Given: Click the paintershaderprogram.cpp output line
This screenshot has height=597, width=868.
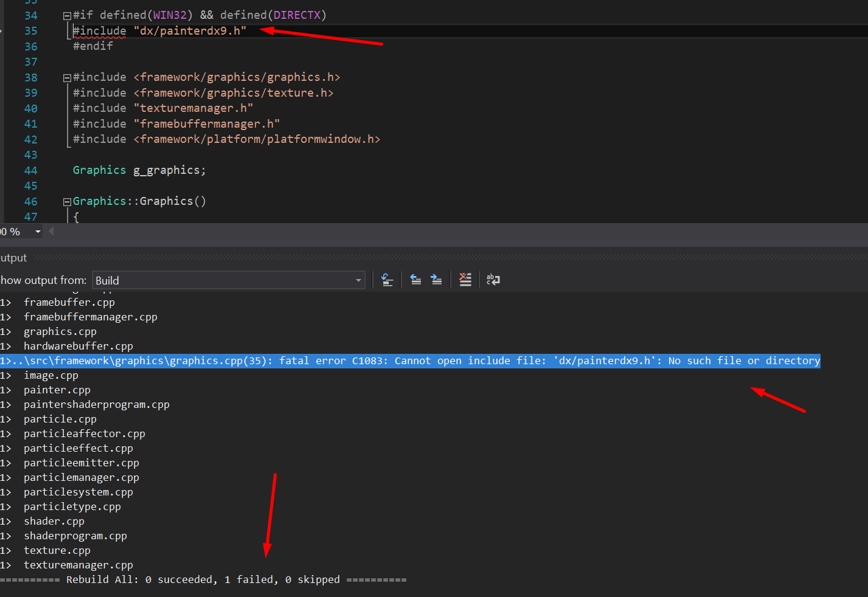Looking at the screenshot, I should pos(97,404).
